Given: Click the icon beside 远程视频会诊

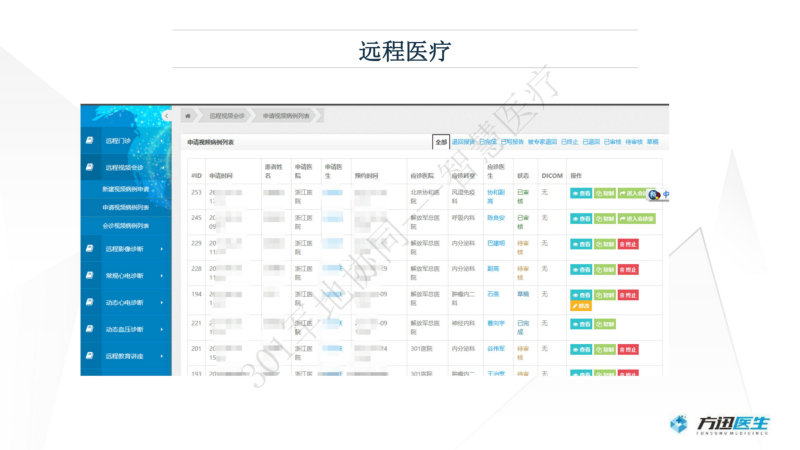Looking at the screenshot, I should pos(89,167).
